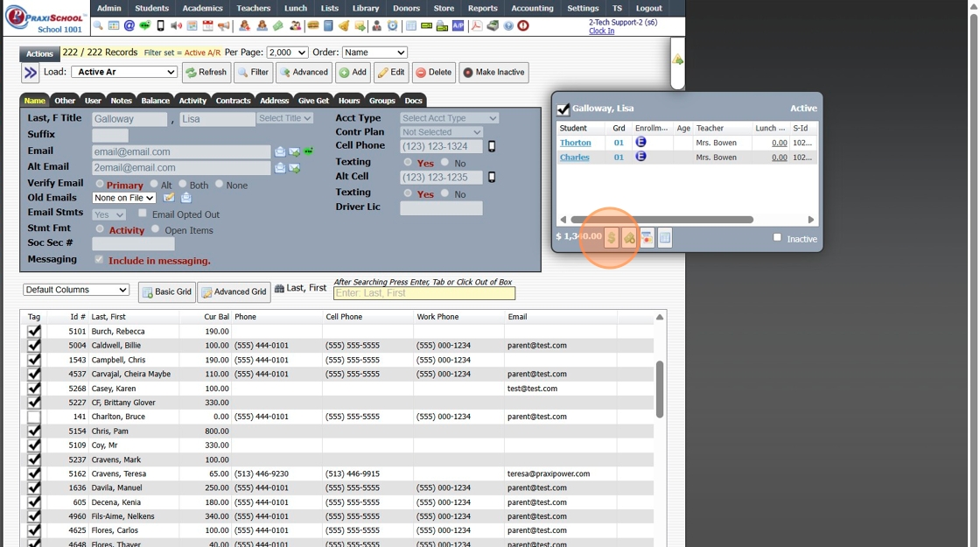Select the Open Items statement format radio
980x547 pixels.
(155, 228)
